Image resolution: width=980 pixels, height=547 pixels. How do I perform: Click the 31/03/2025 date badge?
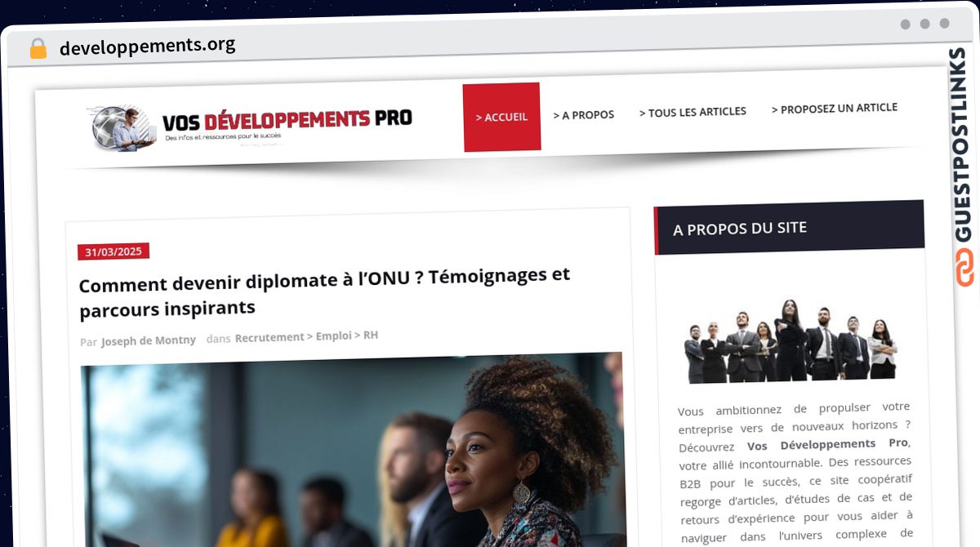pos(114,251)
